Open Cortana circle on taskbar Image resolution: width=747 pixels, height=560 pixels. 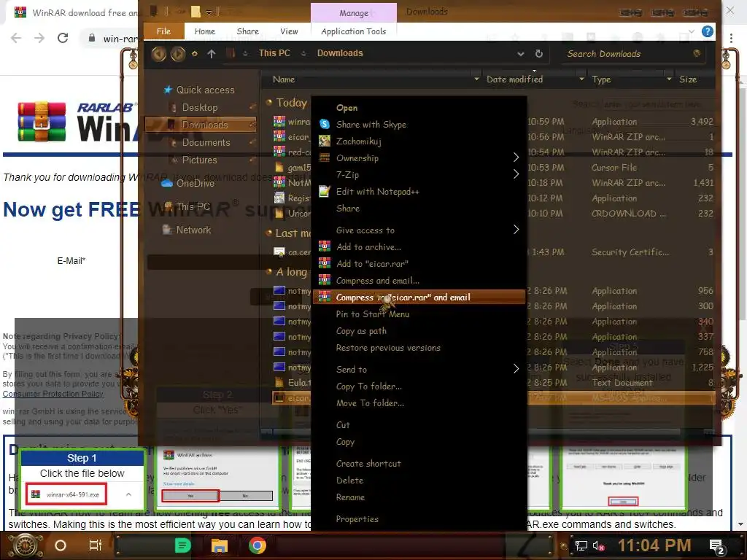click(61, 545)
